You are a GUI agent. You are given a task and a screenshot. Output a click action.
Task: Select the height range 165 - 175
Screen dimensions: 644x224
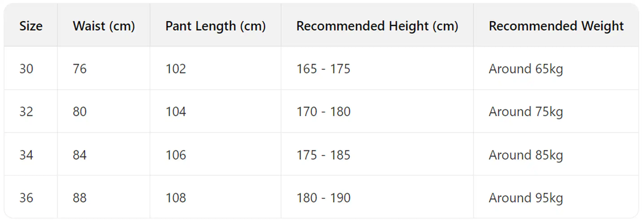click(x=323, y=69)
